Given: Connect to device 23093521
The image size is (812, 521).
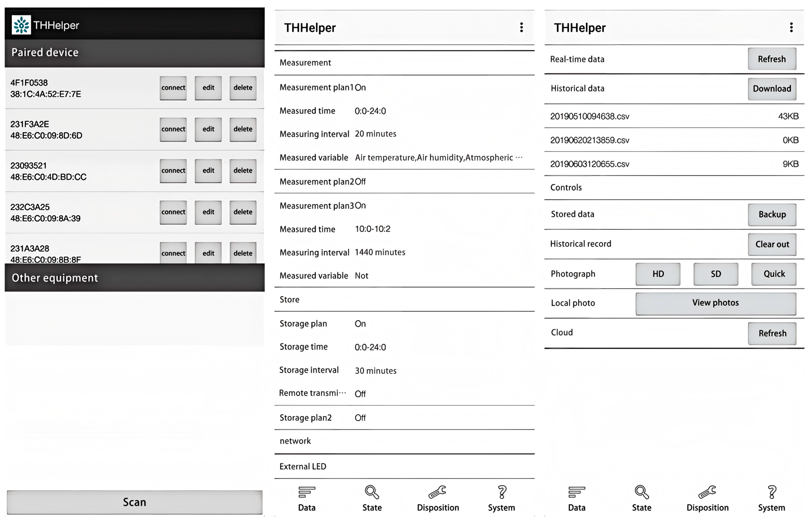Looking at the screenshot, I should point(173,171).
